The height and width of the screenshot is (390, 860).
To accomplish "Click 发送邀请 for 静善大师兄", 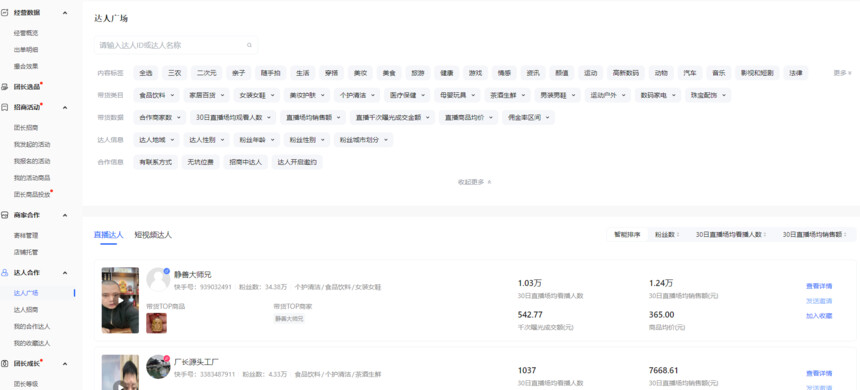I will (x=819, y=301).
